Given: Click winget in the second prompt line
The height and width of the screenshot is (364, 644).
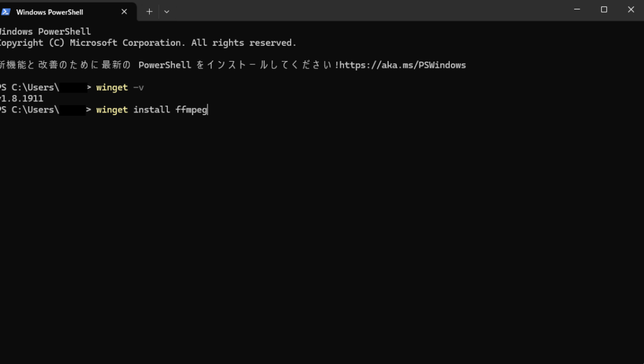Looking at the screenshot, I should pos(112,109).
